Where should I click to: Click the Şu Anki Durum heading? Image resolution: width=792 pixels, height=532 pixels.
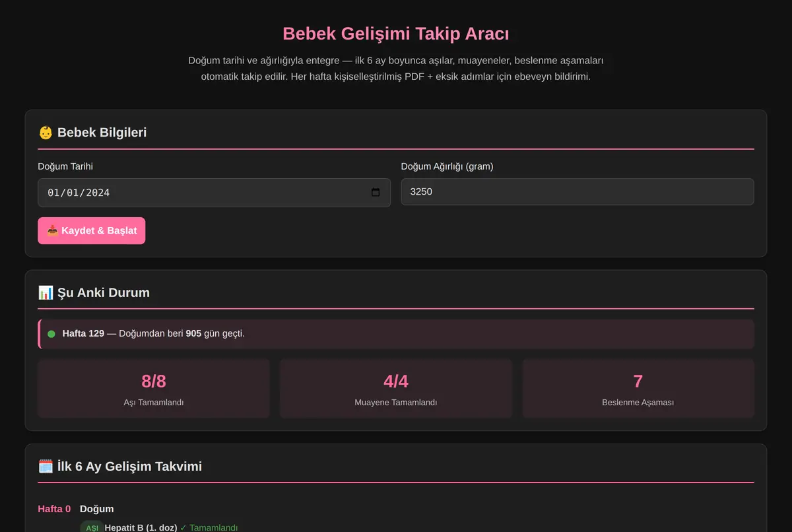(94, 292)
